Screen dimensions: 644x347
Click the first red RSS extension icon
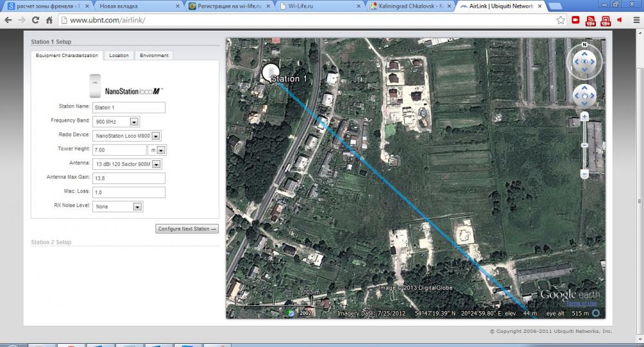[x=590, y=21]
